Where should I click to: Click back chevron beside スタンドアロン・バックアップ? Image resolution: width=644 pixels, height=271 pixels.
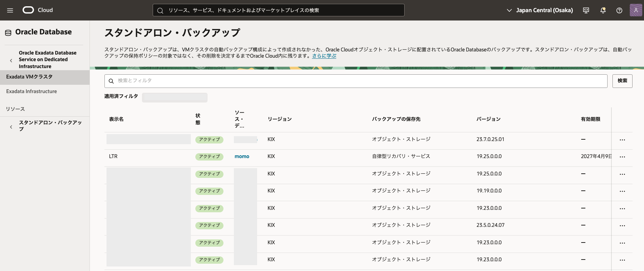click(11, 127)
